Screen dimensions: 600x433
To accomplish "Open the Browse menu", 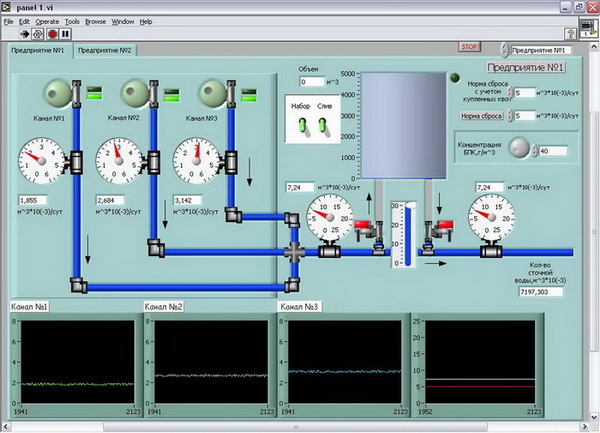I will coord(95,22).
